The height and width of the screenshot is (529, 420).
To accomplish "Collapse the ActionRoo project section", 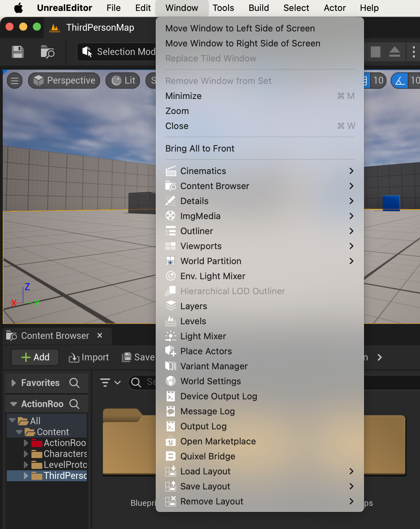I will [x=14, y=404].
